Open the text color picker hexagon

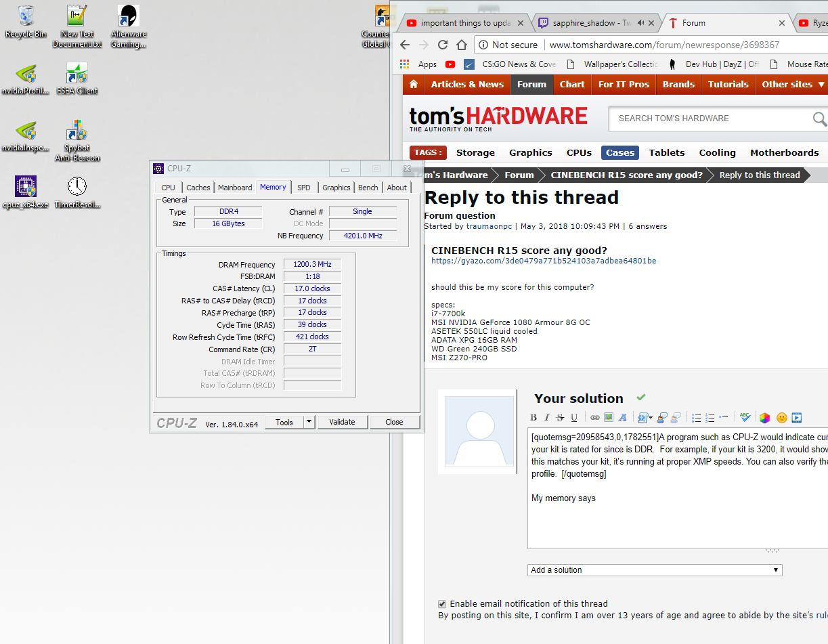(764, 418)
